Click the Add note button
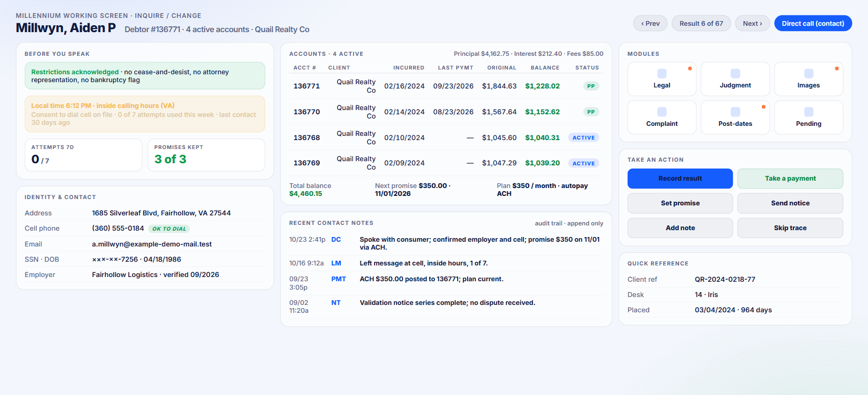The width and height of the screenshot is (868, 395). click(680, 228)
